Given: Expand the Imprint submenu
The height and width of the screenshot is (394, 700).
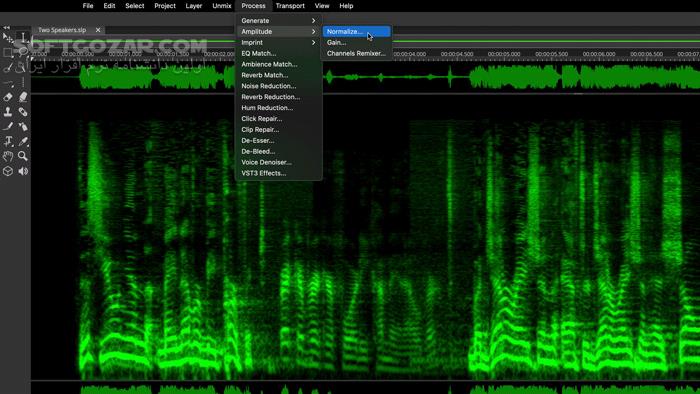Looking at the screenshot, I should coord(279,42).
